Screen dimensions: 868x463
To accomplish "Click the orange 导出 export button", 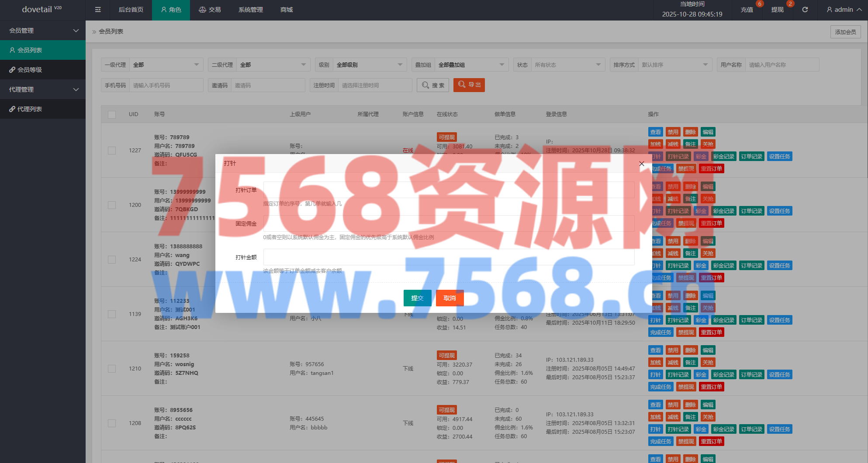I will [469, 85].
